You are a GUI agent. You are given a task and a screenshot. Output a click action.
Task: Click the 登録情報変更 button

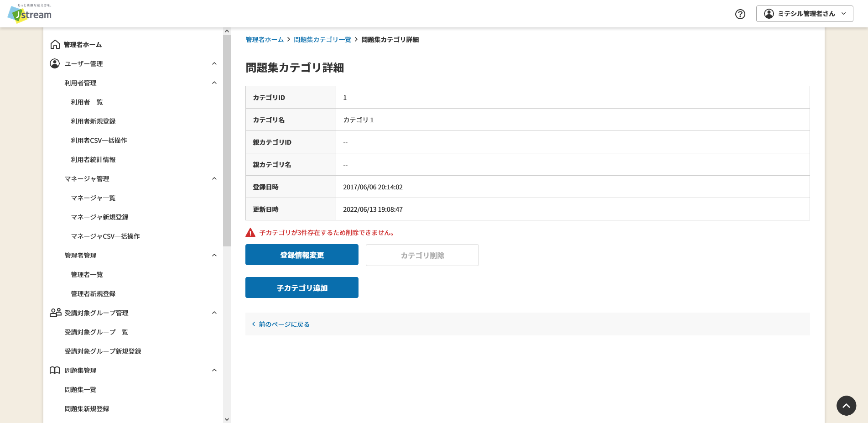[302, 255]
